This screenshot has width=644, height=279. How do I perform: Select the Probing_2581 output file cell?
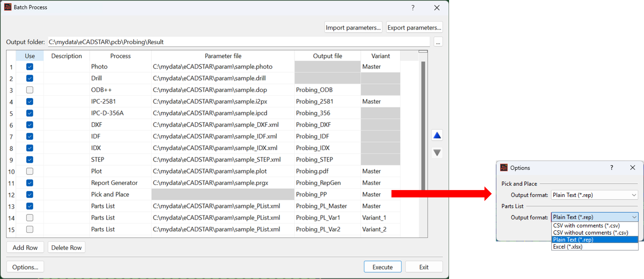point(327,101)
